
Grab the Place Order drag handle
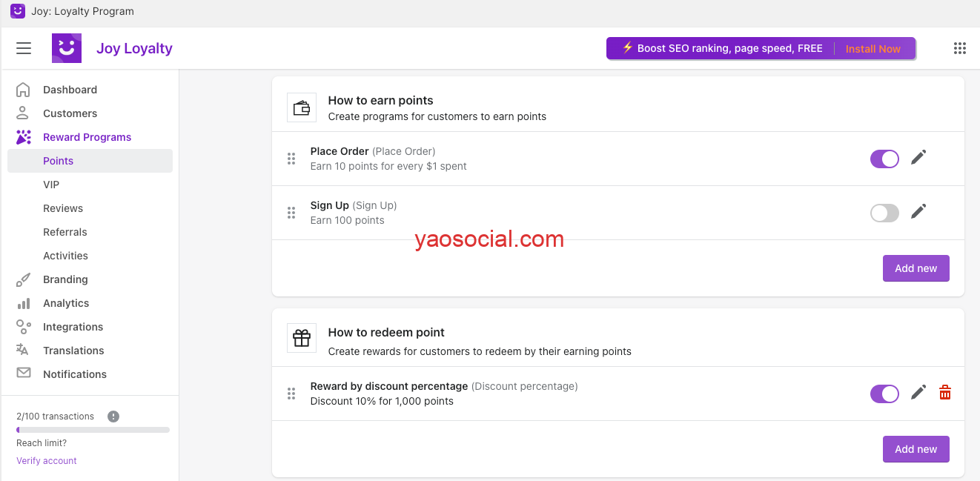point(291,159)
